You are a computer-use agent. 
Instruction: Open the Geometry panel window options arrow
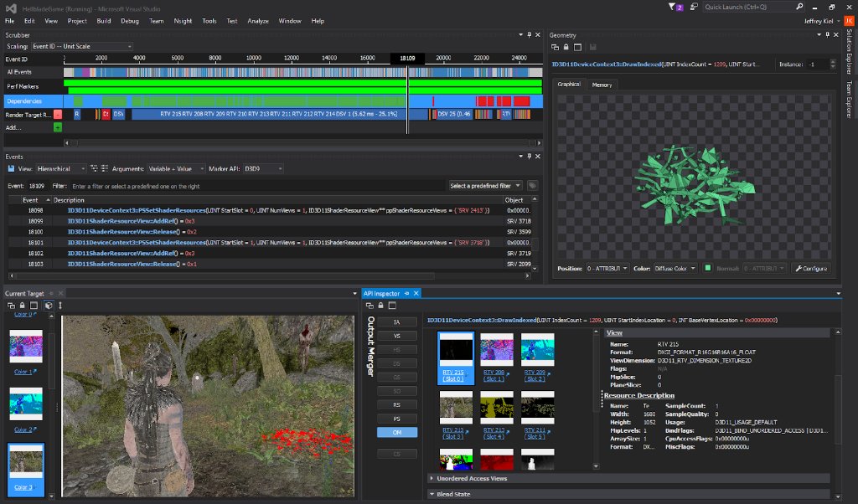819,35
